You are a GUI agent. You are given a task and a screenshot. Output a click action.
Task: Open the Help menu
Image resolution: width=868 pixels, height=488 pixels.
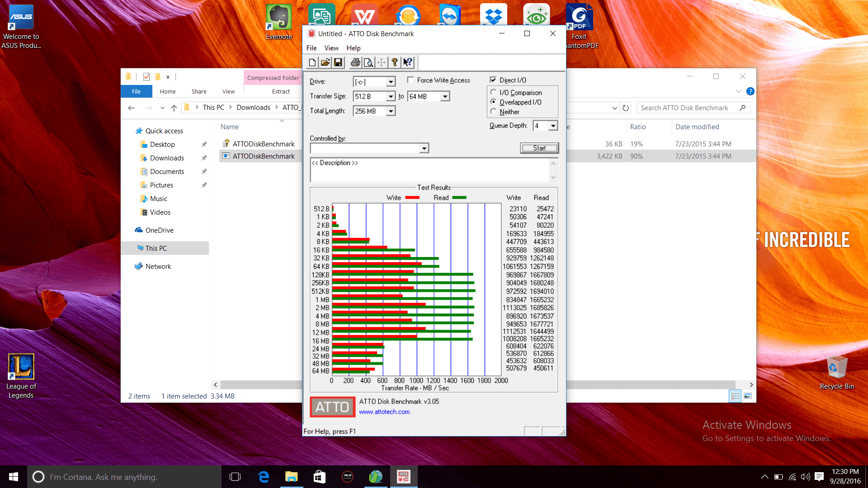(x=353, y=48)
